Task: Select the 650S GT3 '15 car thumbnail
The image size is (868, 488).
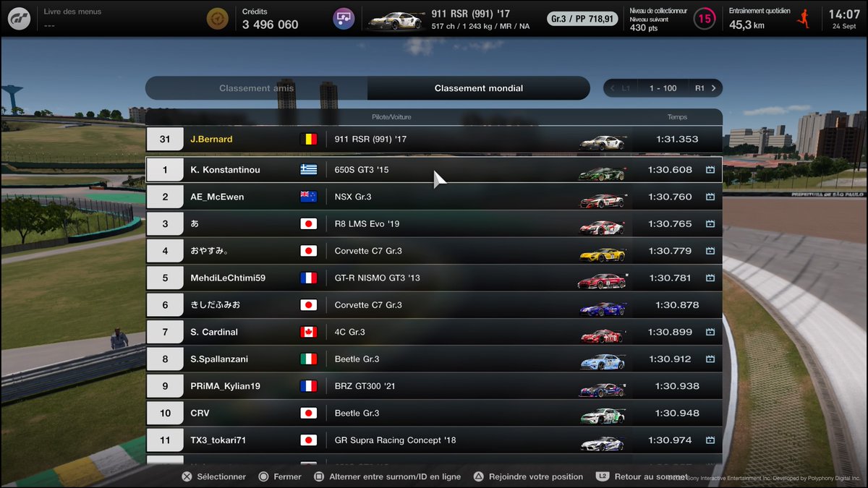Action: (602, 172)
